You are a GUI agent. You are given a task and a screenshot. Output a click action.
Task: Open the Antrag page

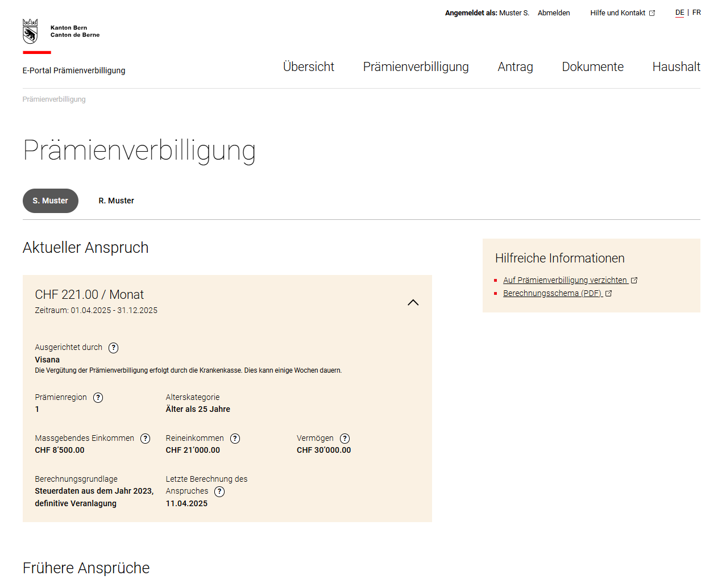(515, 66)
